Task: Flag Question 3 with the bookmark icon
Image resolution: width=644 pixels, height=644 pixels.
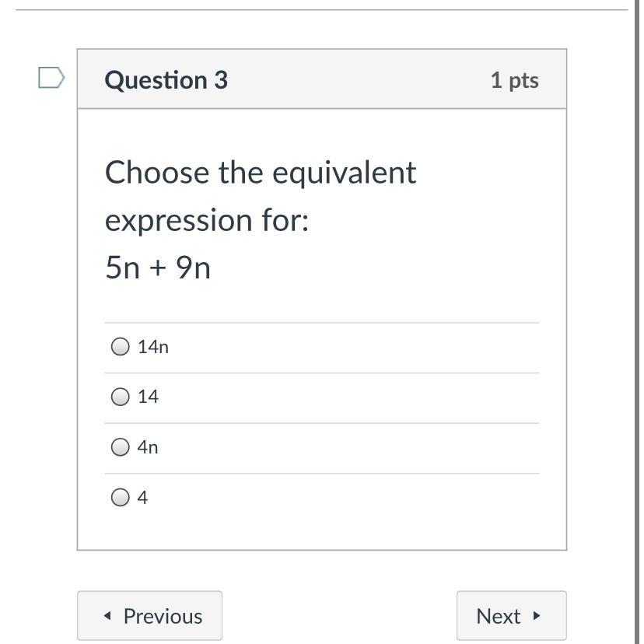Action: (51, 78)
